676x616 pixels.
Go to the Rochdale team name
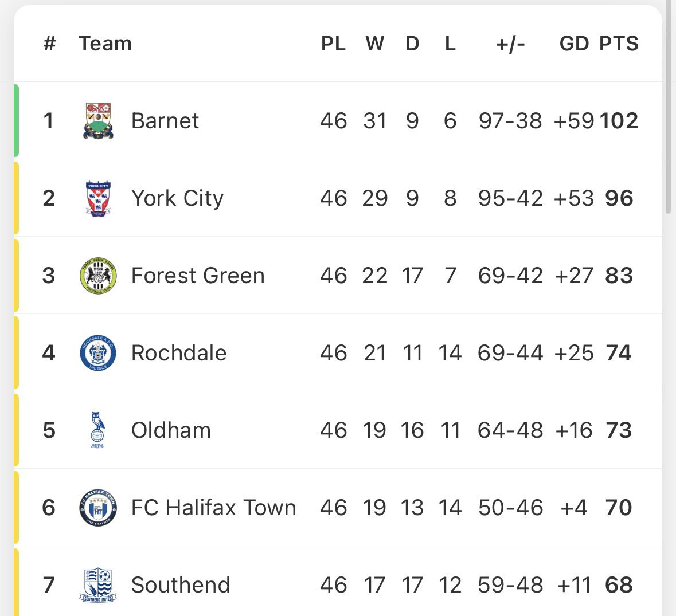(179, 353)
